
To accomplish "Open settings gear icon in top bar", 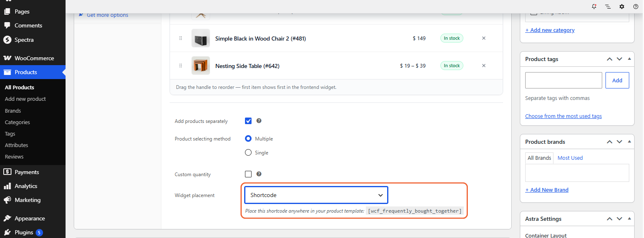I will (622, 7).
